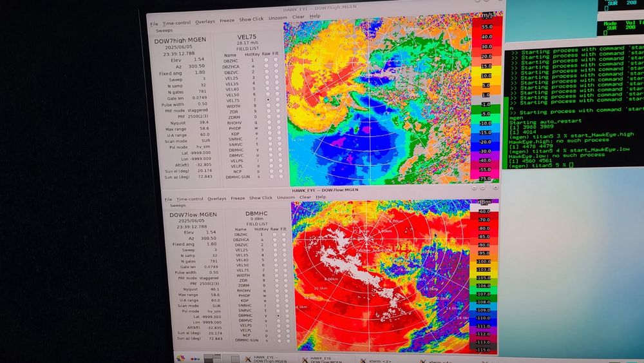Click DOW7high:MGEN title in status panel

[x=180, y=41]
